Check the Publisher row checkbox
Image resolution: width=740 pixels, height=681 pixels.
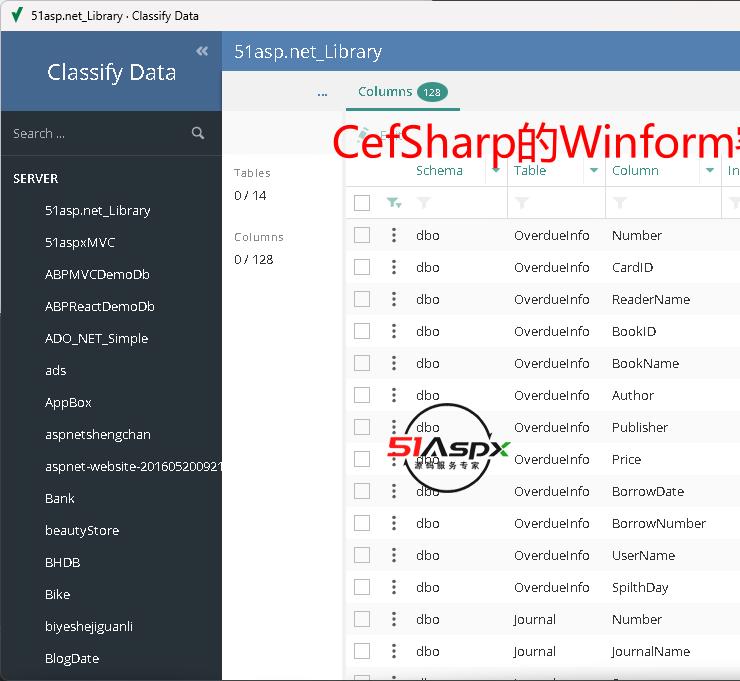[x=362, y=427]
